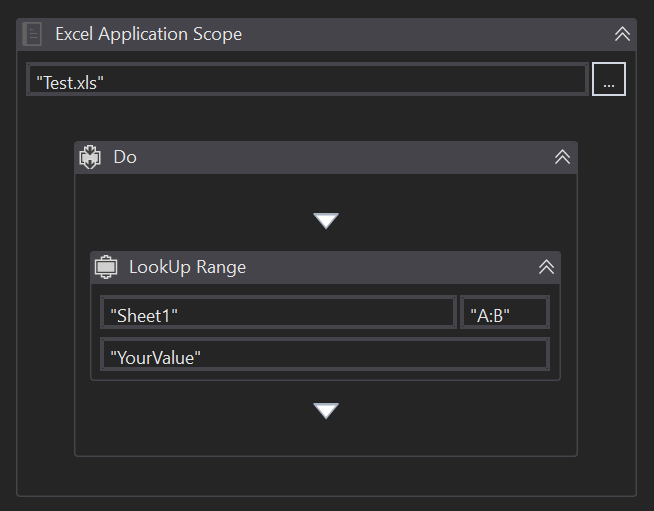Click the Do title label

[x=125, y=157]
